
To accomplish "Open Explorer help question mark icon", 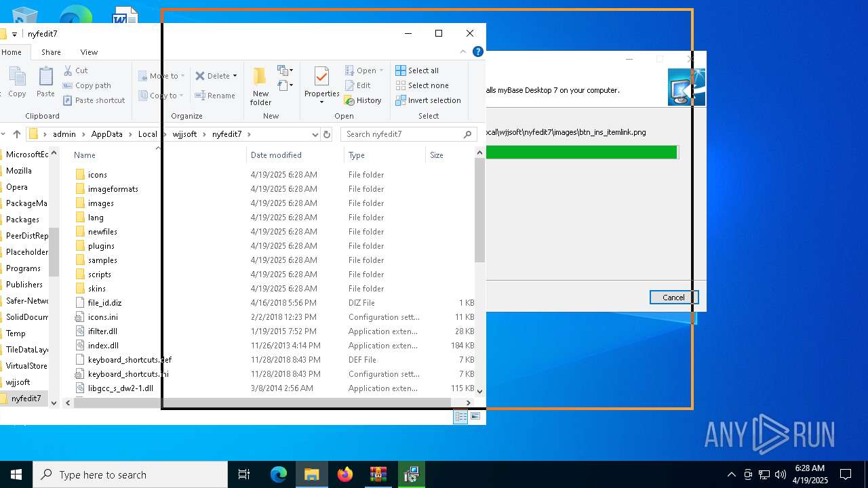I will coord(478,52).
